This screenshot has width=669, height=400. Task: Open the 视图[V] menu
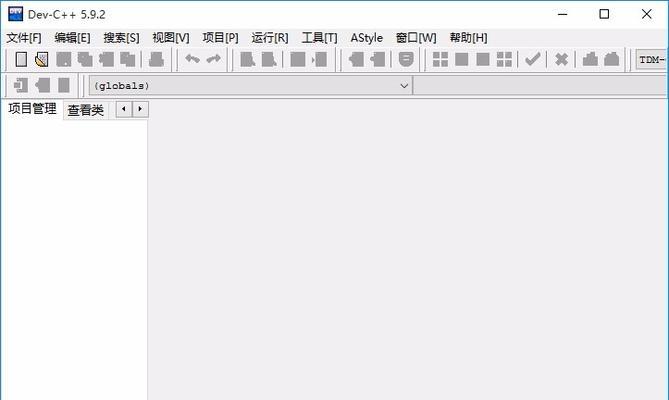click(171, 38)
